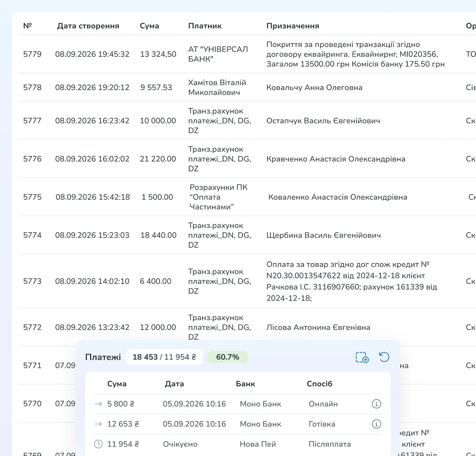This screenshot has height=456, width=476.
Task: Click Нова Пей bank entry
Action: (x=258, y=444)
